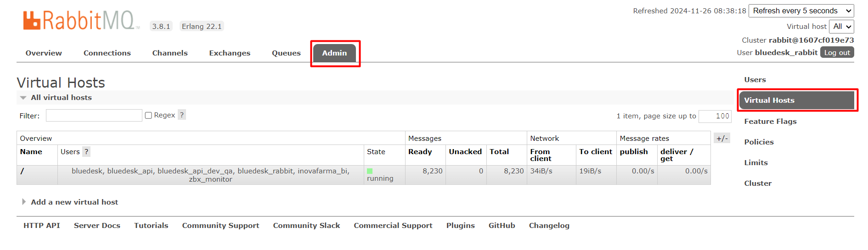Image resolution: width=868 pixels, height=250 pixels.
Task: Select Feature Flags in the sidebar
Action: (x=770, y=121)
